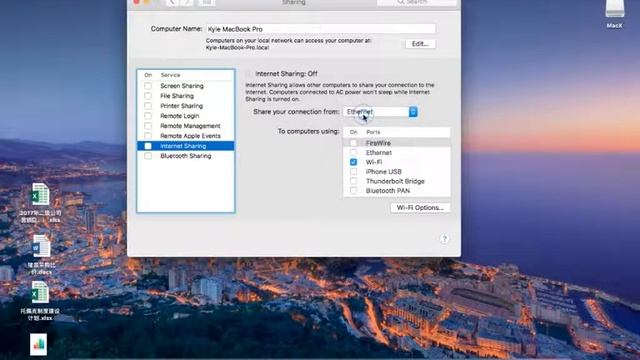
Task: Click the Service column header
Action: (x=170, y=75)
